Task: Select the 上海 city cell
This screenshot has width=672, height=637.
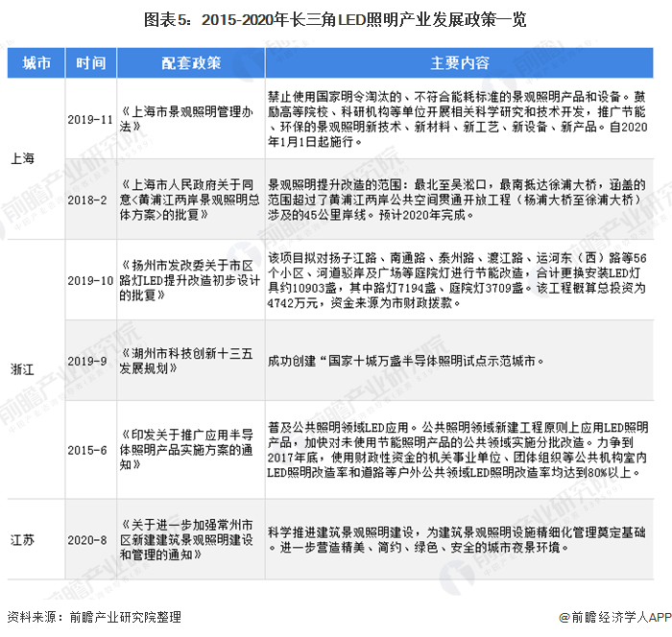Action: [22, 158]
